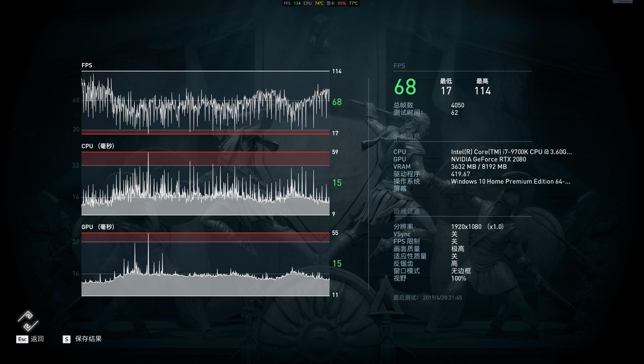Click the red threshold band on the FPS graph
Viewport: 644px width, 364px height.
[205, 132]
